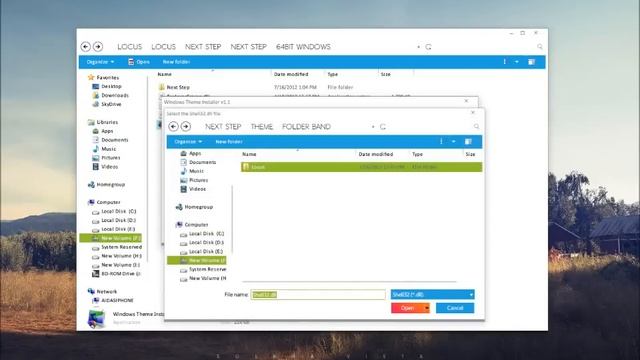Refresh the file dialog address bar
Viewport: 640px width, 360px height.
tap(383, 127)
